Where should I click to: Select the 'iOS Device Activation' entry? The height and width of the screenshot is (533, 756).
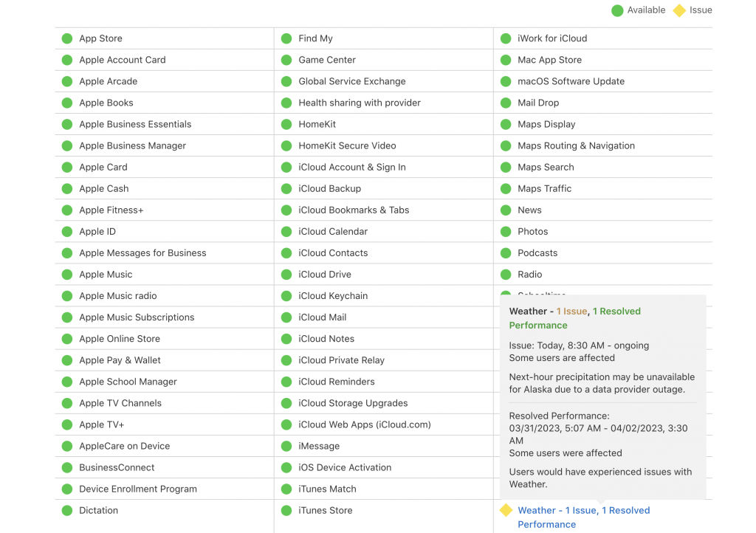(345, 467)
